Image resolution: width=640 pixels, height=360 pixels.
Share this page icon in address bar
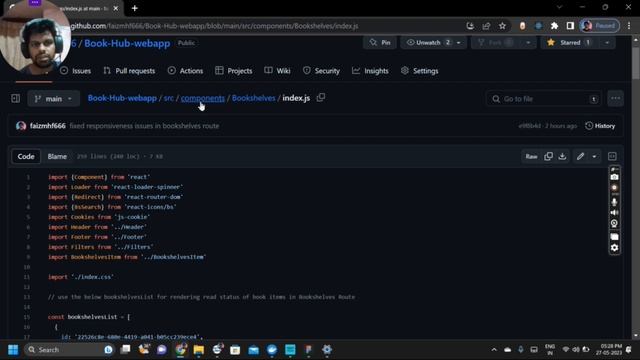click(486, 26)
